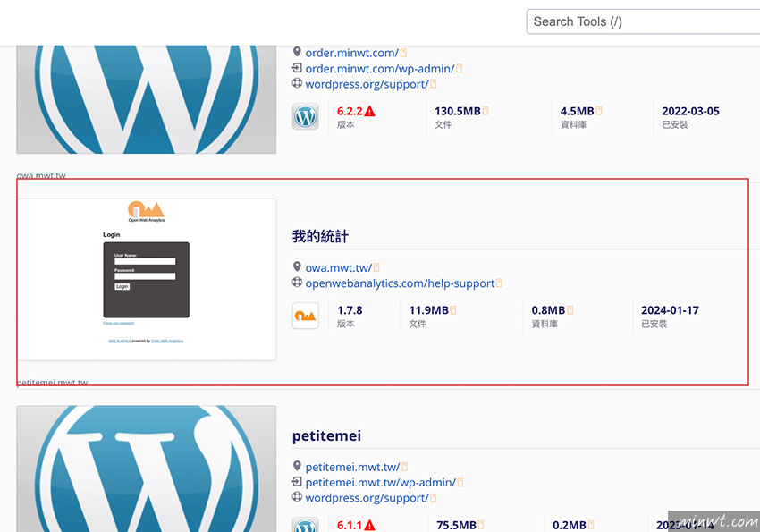Open petitemei.mwt.tw/wp-admin/ login link

381,483
